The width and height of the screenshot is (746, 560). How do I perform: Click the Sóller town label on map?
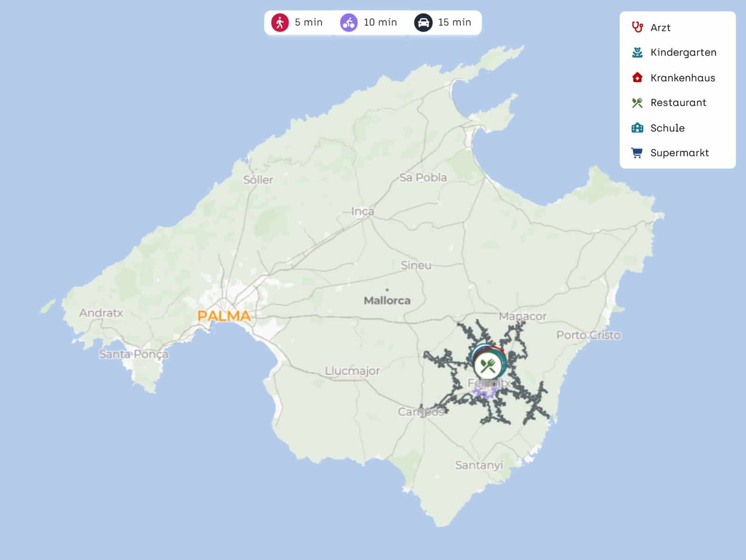(x=258, y=180)
